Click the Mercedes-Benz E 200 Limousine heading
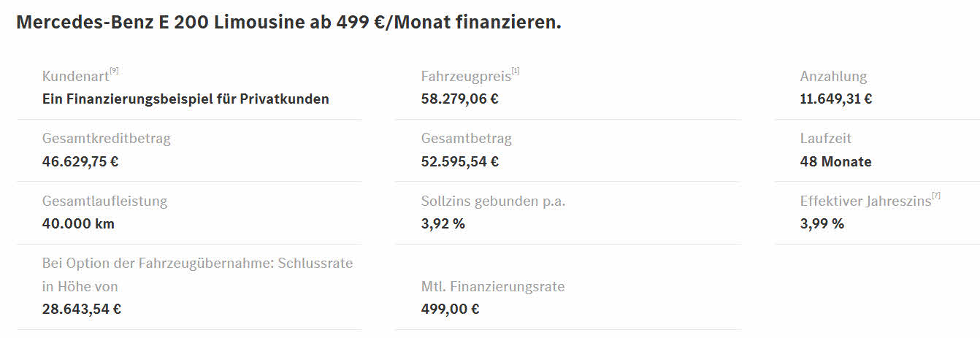This screenshot has width=980, height=338. point(288,22)
